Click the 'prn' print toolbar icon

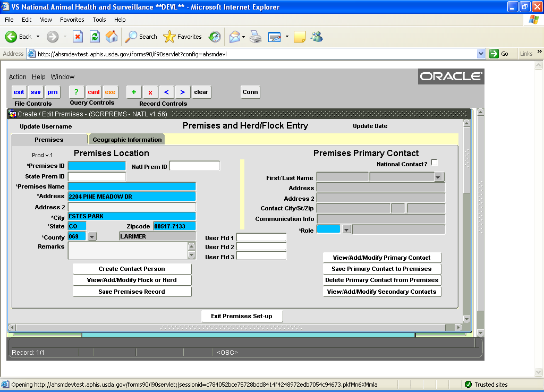click(x=52, y=92)
